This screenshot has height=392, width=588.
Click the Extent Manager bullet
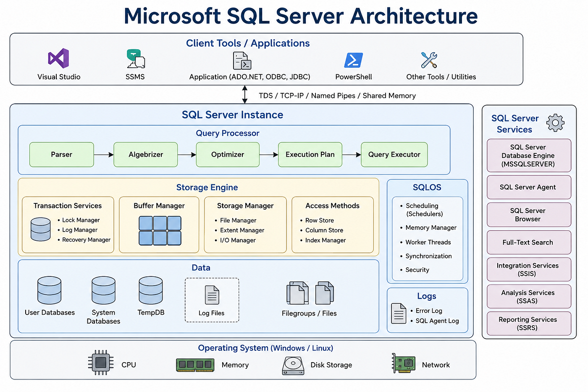point(239,230)
